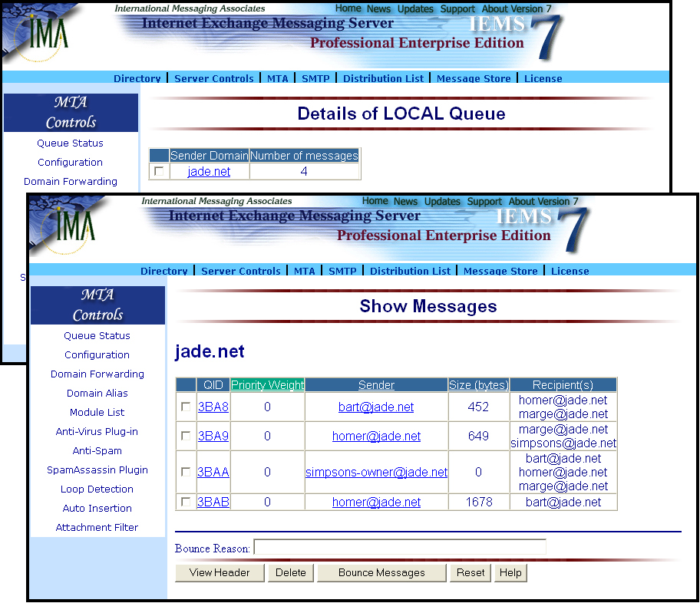Click homer@jade.net sender link in 3BA9 row
This screenshot has width=700, height=603.
coord(376,436)
